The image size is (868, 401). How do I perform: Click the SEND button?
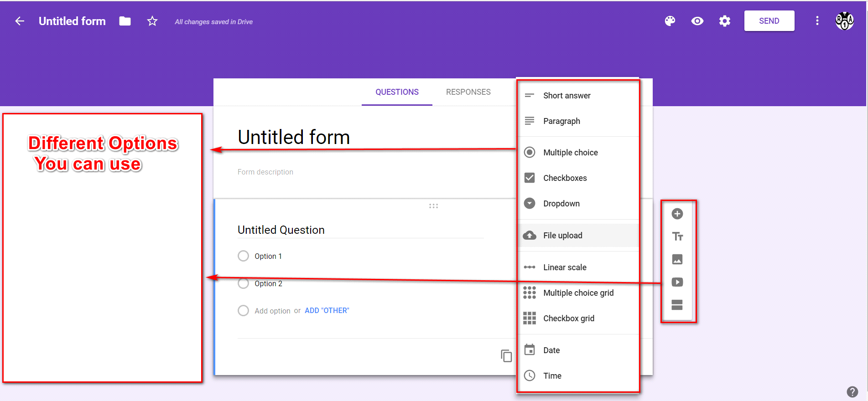point(769,21)
